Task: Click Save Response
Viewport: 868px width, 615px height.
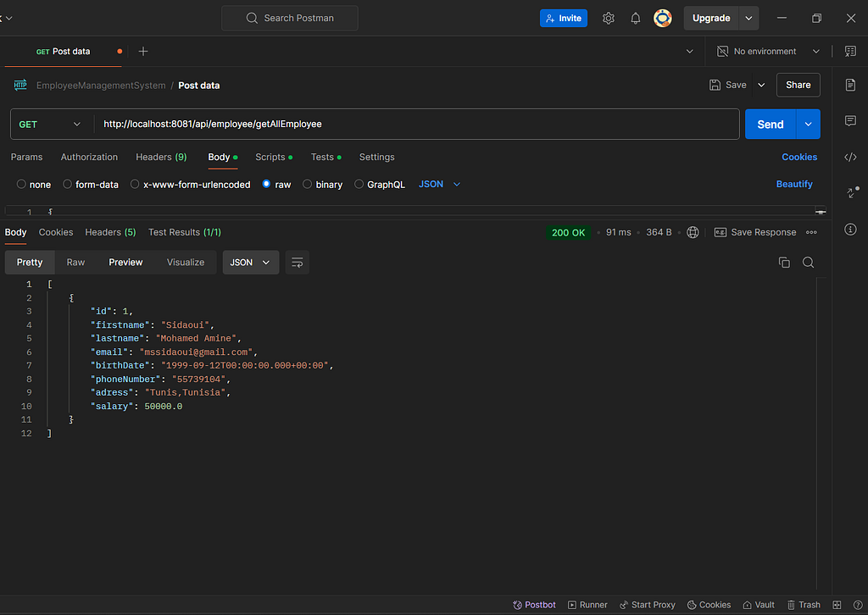Action: click(x=755, y=232)
